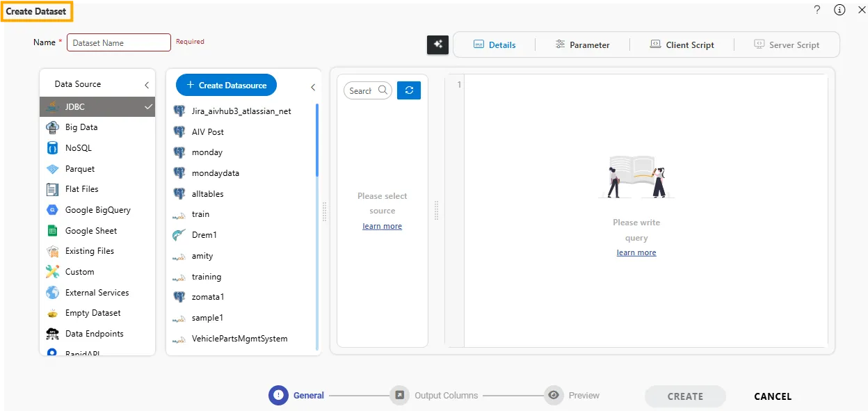Image resolution: width=868 pixels, height=411 pixels.
Task: Select the Big Data source icon
Action: click(x=52, y=127)
